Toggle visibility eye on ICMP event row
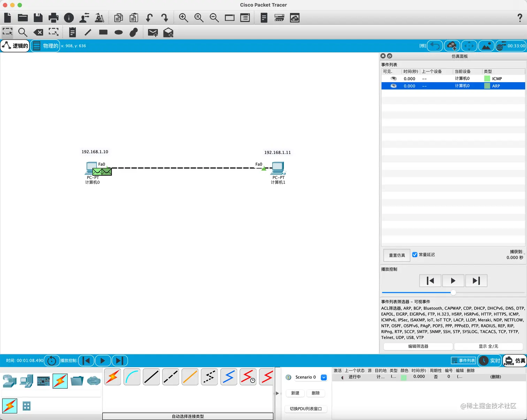The height and width of the screenshot is (420, 527). [394, 79]
